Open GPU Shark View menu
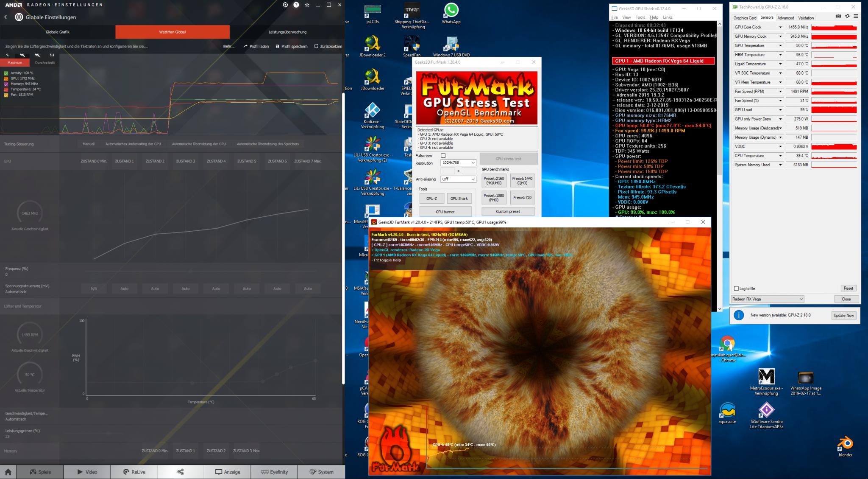868x479 pixels. click(x=626, y=17)
